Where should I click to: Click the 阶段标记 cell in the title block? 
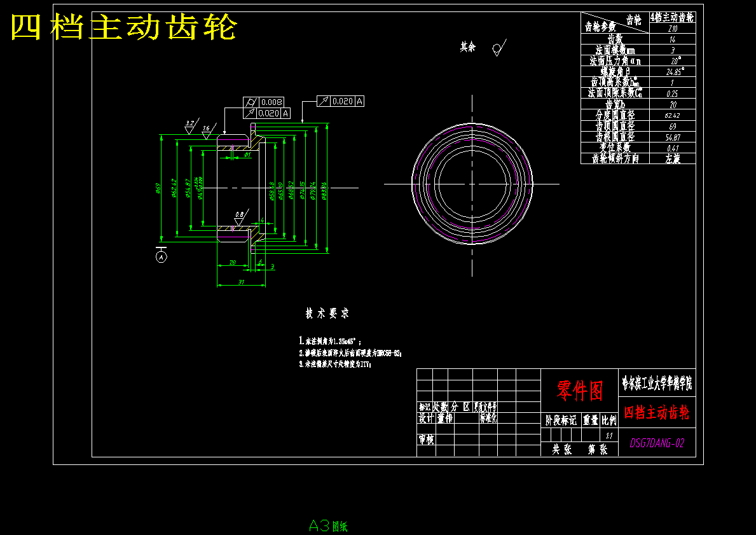coord(561,420)
